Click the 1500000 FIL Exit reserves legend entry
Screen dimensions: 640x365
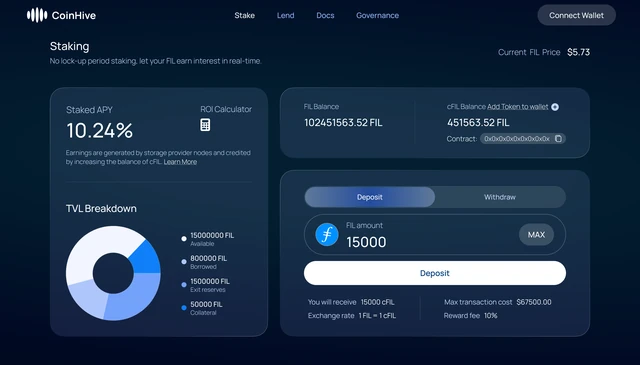point(205,285)
